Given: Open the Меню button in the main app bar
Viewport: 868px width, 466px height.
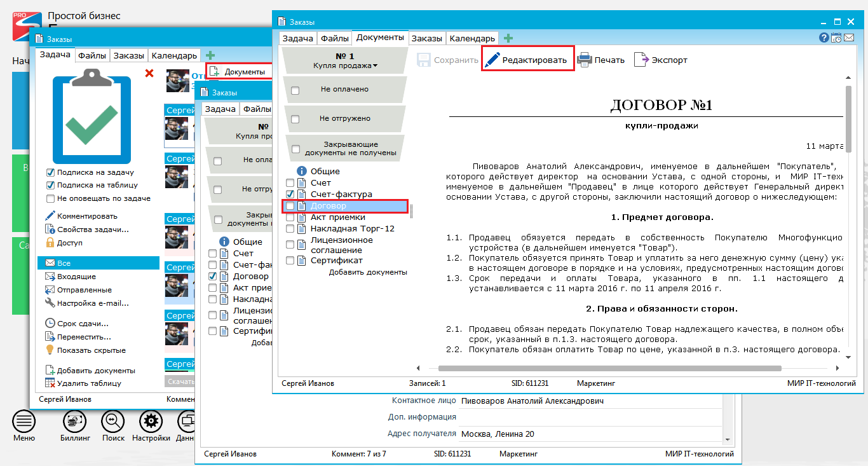Looking at the screenshot, I should (24, 426).
